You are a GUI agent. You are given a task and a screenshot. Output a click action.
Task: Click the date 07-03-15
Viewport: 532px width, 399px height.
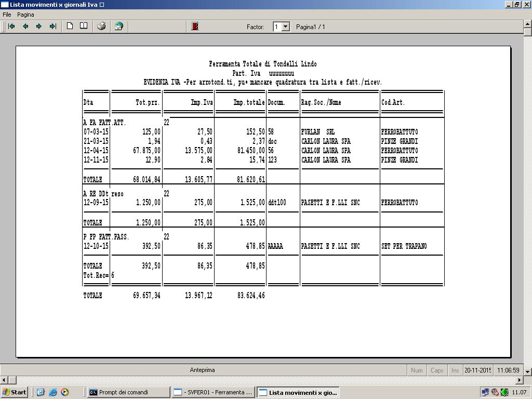[x=96, y=131]
